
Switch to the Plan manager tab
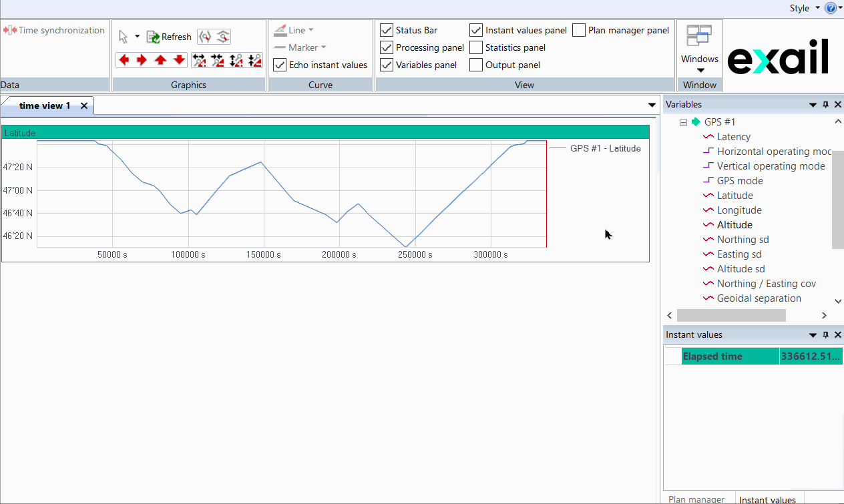click(x=696, y=499)
